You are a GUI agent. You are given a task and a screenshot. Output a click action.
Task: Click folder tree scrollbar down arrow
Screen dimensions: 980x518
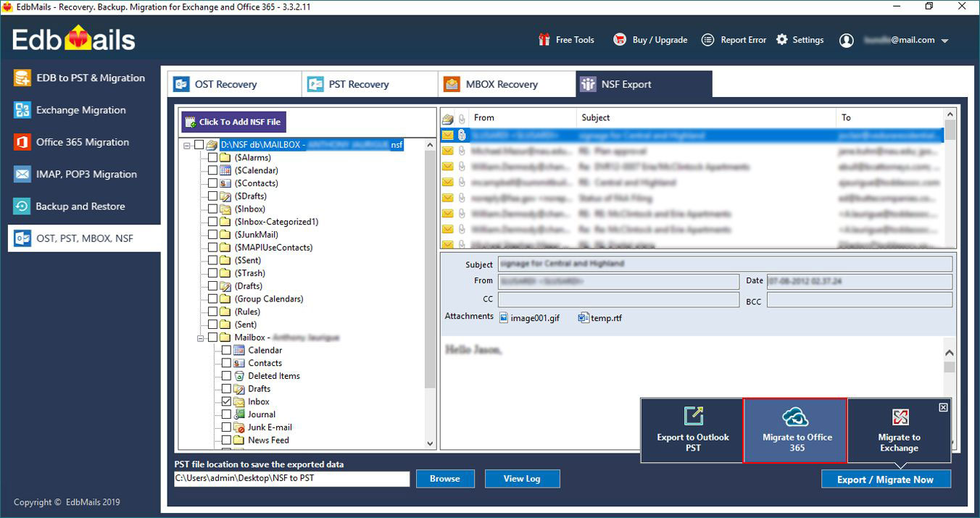430,443
